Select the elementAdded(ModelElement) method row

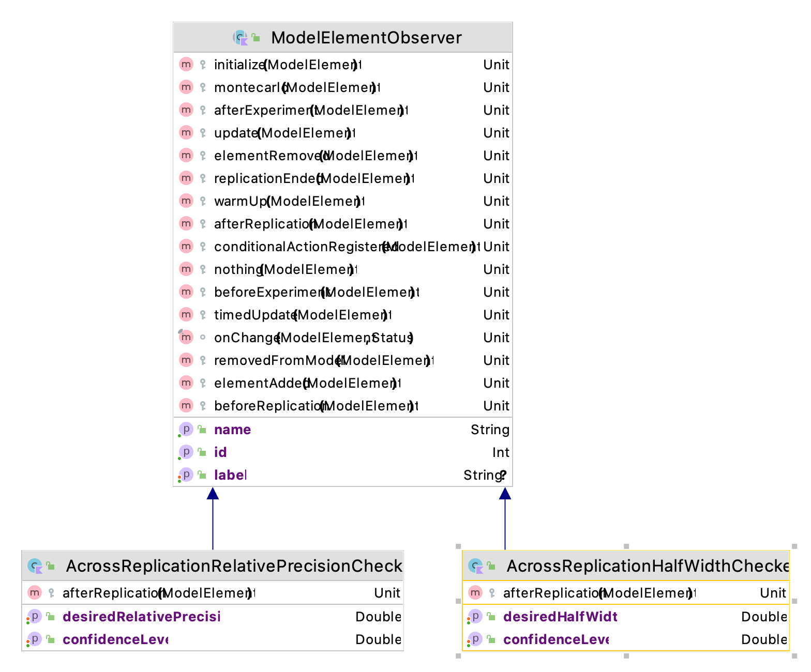343,383
